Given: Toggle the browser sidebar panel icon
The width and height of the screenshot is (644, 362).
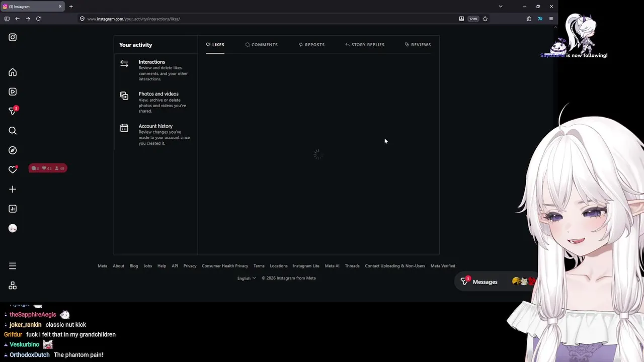Looking at the screenshot, I should coord(7,19).
